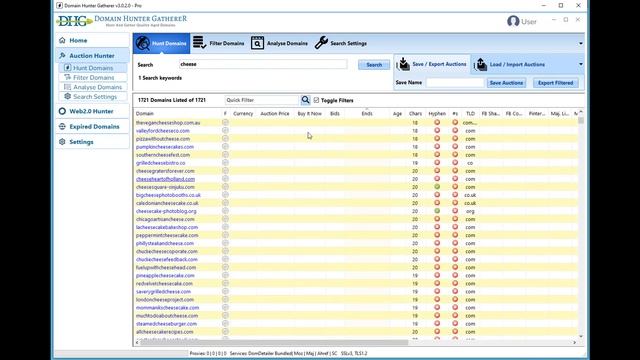The image size is (640, 360).
Task: Click the Save / Export Auctions download icon
Action: [x=403, y=64]
